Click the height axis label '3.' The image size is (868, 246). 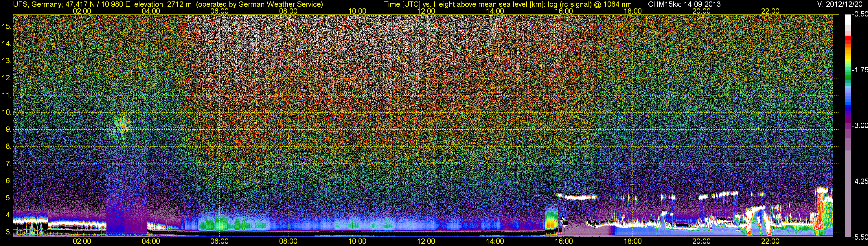point(8,232)
